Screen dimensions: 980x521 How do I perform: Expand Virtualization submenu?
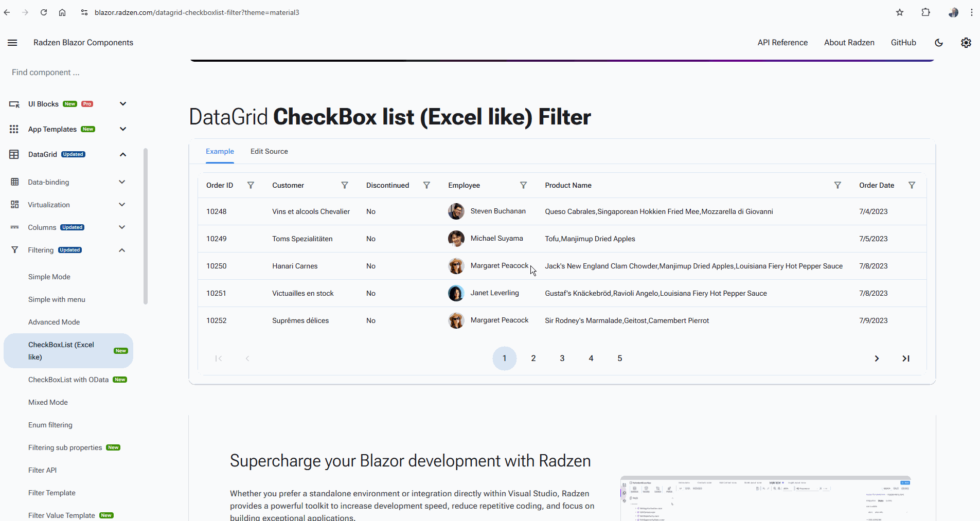tap(122, 205)
